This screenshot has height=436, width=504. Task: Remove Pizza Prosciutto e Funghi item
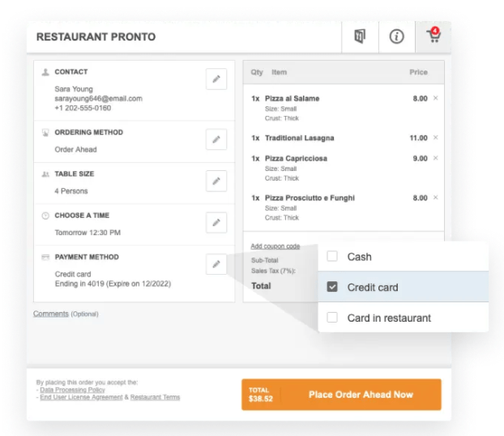point(435,198)
